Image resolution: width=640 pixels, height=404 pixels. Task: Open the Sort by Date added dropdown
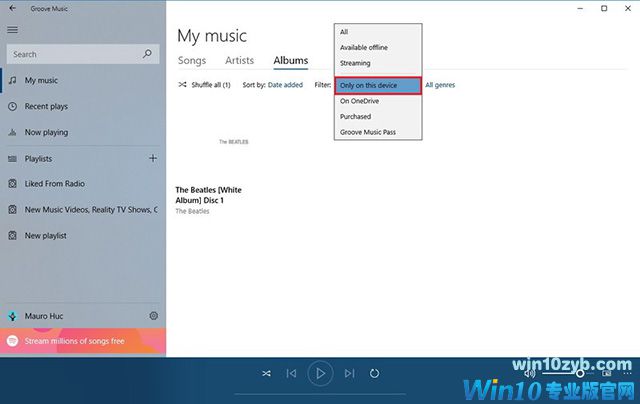[x=285, y=85]
